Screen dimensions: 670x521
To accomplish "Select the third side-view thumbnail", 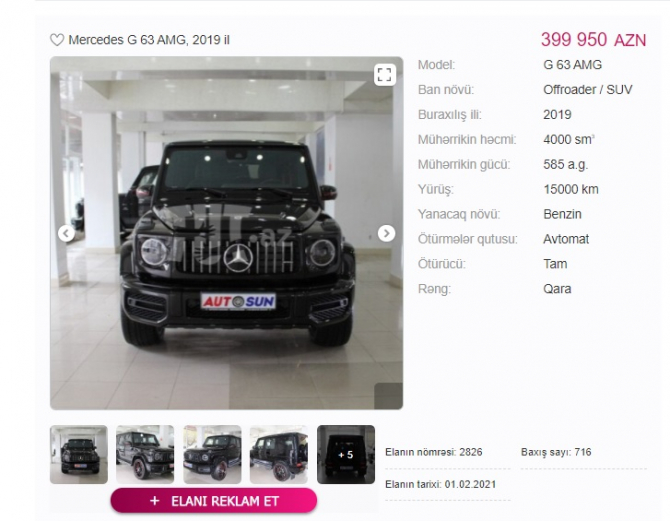I will pyautogui.click(x=212, y=454).
